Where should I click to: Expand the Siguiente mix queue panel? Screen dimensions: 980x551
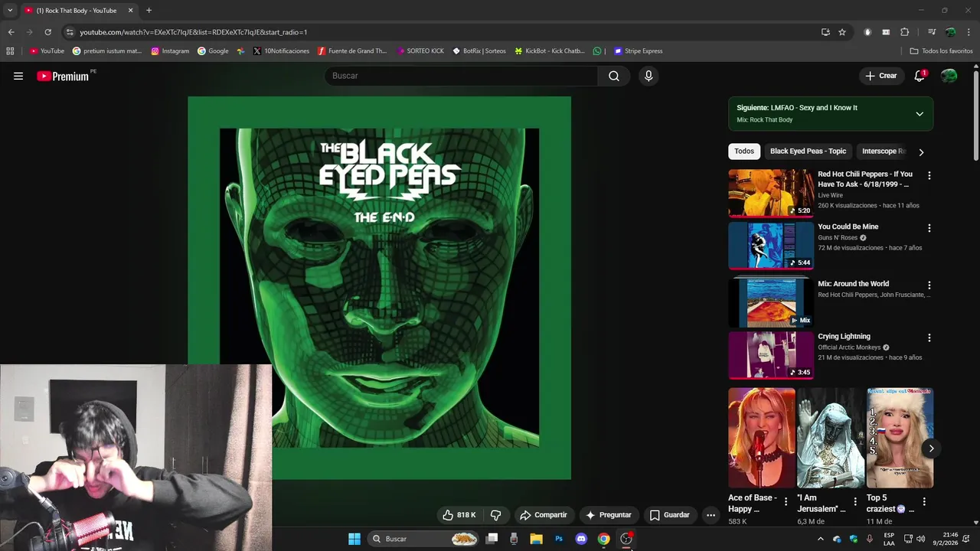point(920,114)
